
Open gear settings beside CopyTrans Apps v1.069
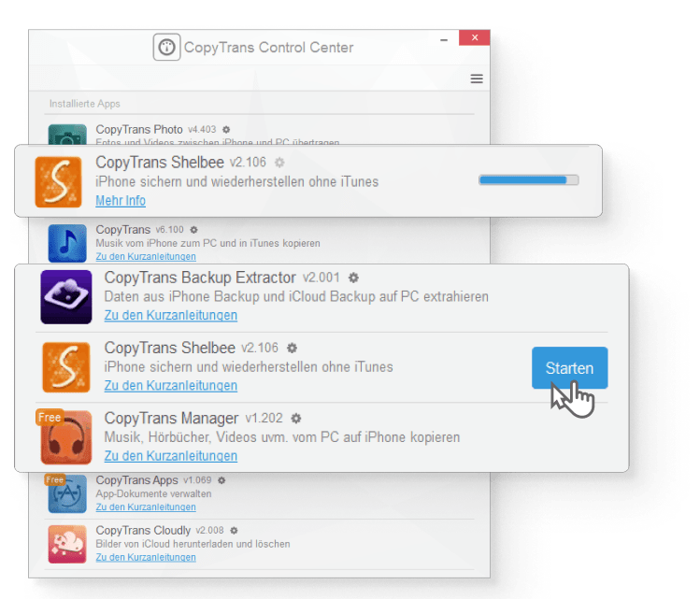[x=221, y=480]
